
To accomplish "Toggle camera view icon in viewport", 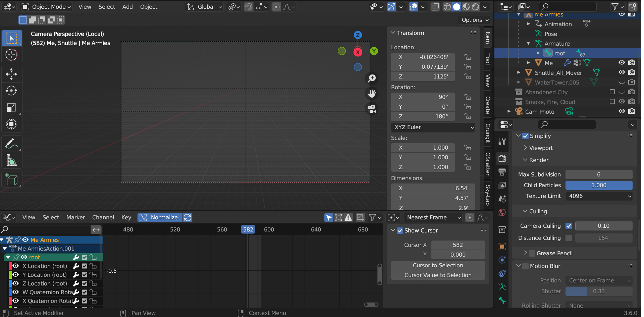I will (x=372, y=109).
